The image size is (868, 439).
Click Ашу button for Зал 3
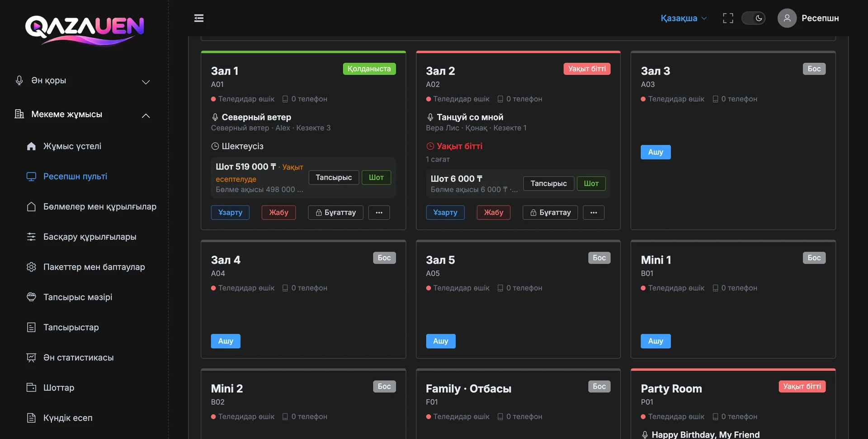coord(656,152)
